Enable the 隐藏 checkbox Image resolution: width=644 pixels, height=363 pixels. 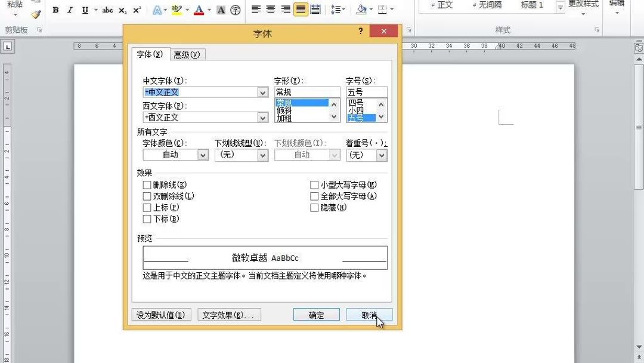click(314, 207)
